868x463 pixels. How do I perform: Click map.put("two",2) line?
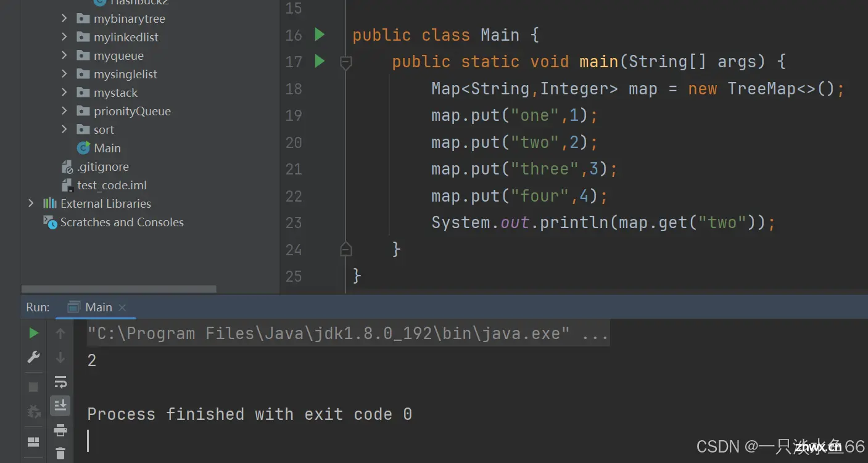[x=515, y=142]
